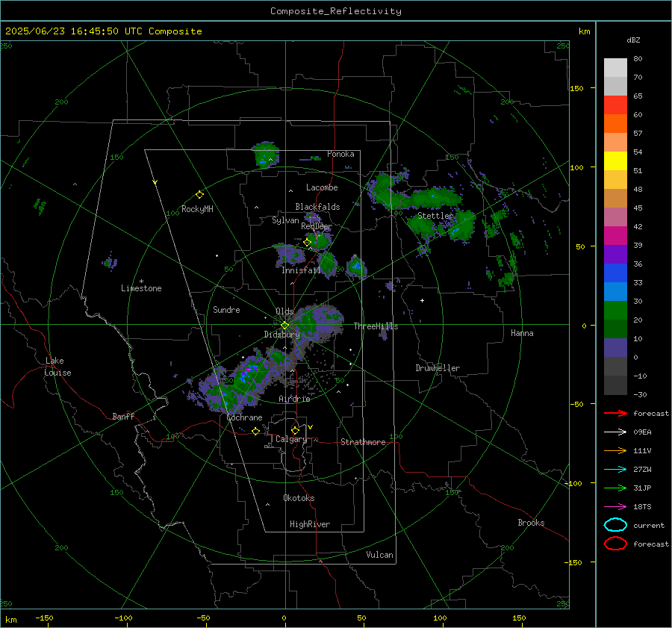Viewport: 672px width, 628px height.
Task: Click the yellow diamond marker at RockyMH
Action: (199, 195)
